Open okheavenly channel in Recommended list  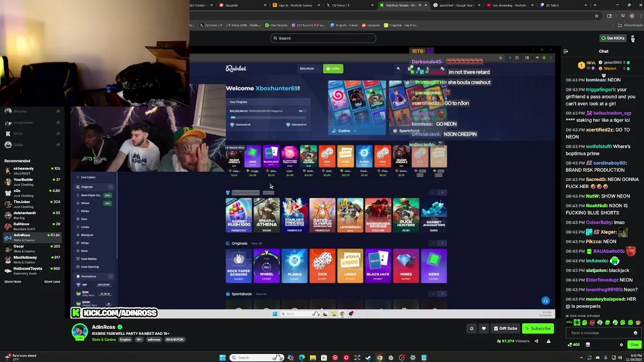(x=33, y=170)
